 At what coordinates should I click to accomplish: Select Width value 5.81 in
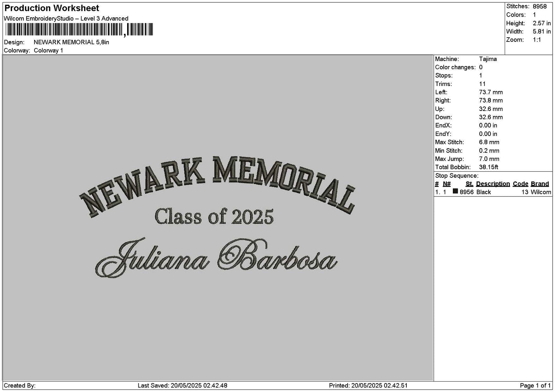[542, 31]
